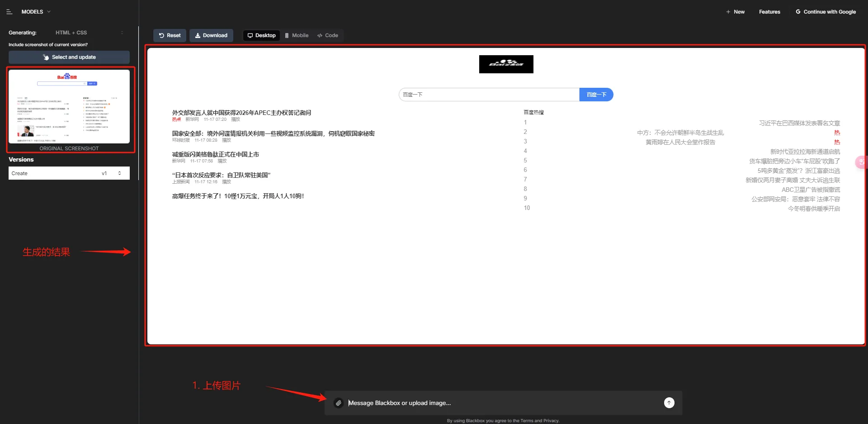Expand the MODELS dropdown

[36, 12]
